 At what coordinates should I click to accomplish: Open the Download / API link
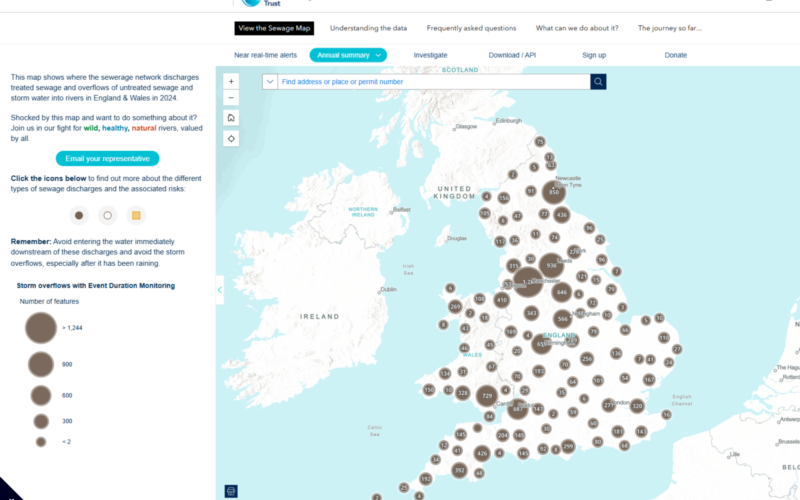512,55
